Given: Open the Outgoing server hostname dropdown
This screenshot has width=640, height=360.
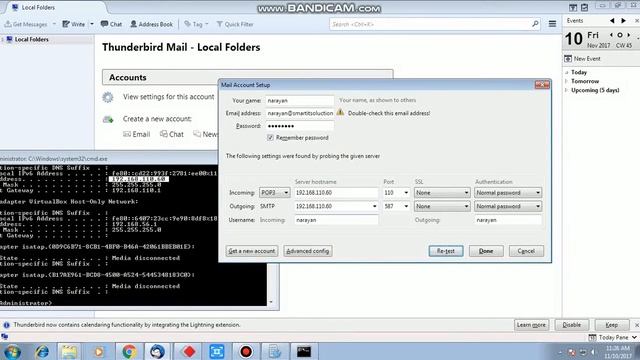Looking at the screenshot, I should tap(374, 207).
